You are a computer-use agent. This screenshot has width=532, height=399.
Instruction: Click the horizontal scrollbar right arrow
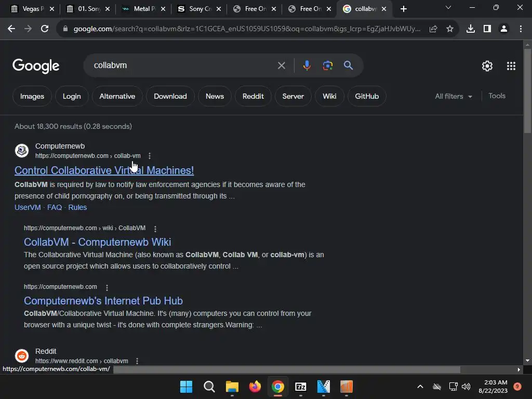pyautogui.click(x=518, y=369)
